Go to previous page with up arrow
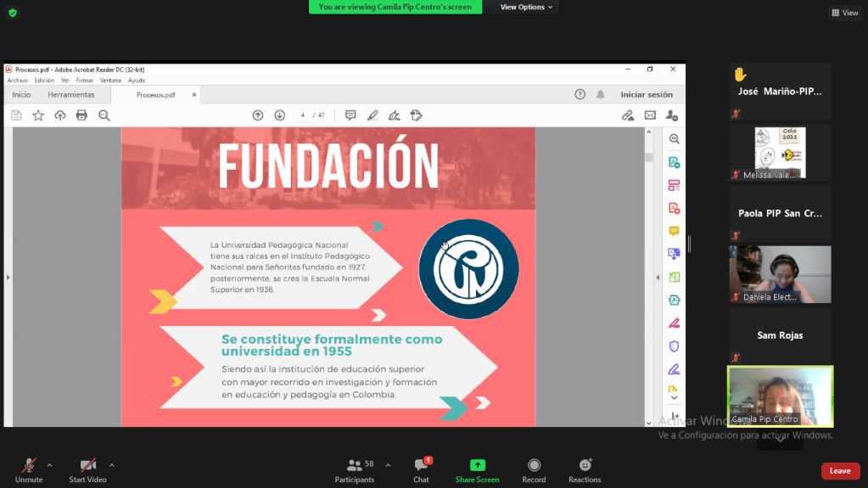 point(258,115)
